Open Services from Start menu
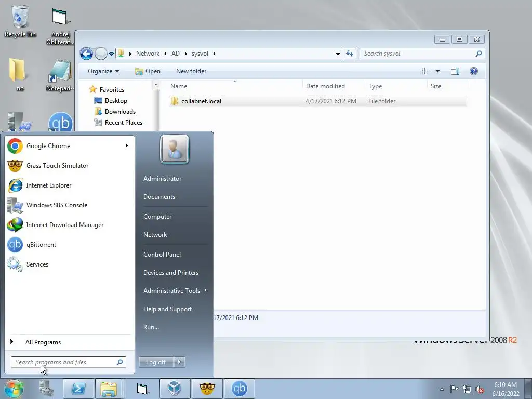This screenshot has height=399, width=532. [x=70, y=264]
